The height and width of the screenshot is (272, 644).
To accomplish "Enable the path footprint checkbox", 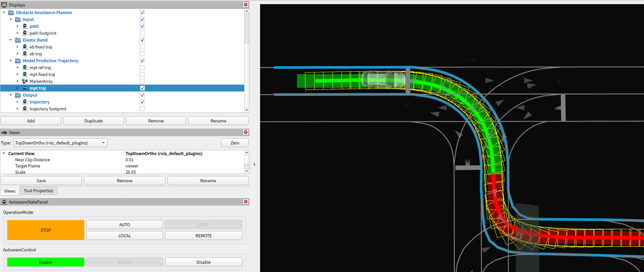I will tap(142, 33).
